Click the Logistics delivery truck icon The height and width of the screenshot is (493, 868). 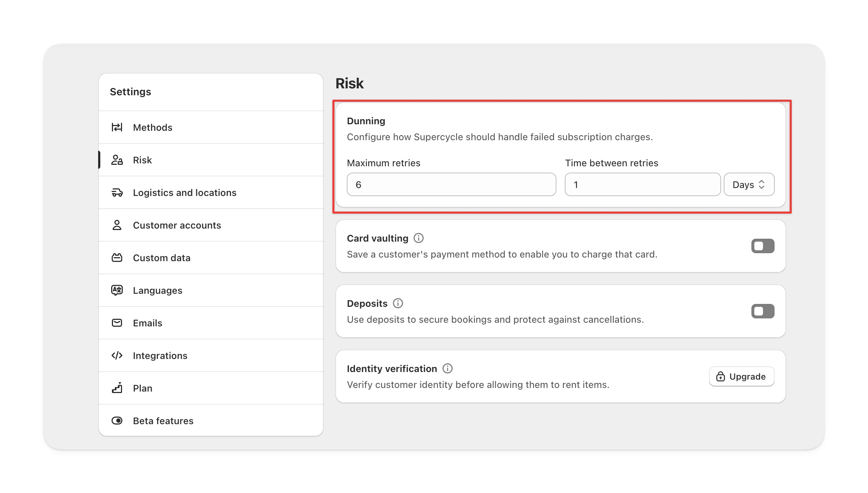tap(117, 193)
